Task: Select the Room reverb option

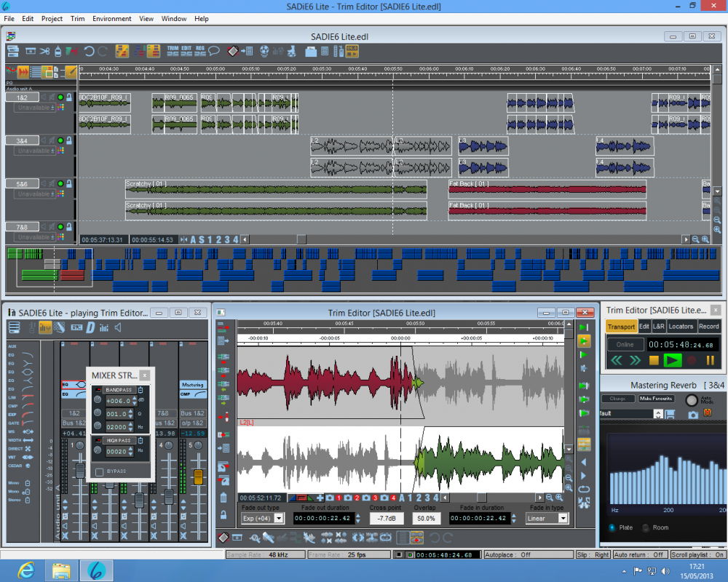Action: (645, 527)
